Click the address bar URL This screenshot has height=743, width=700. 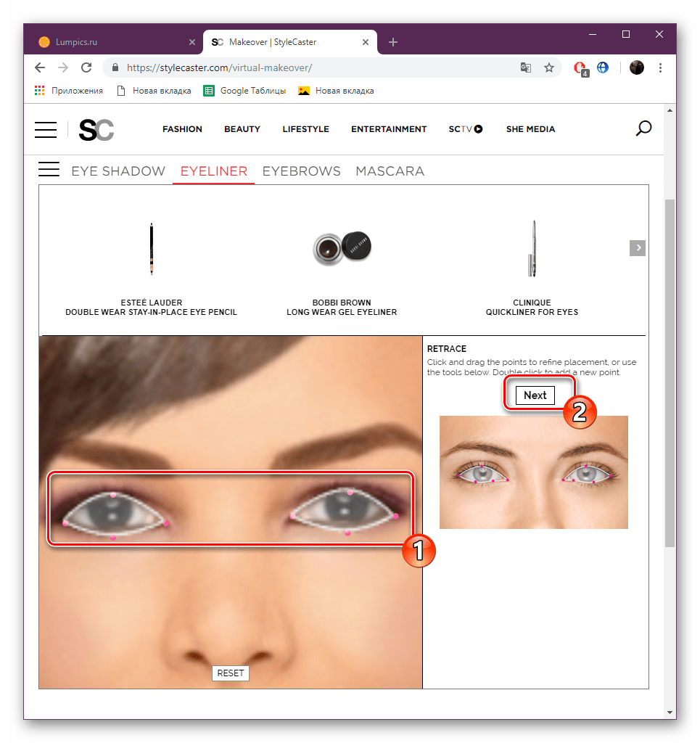pyautogui.click(x=219, y=67)
